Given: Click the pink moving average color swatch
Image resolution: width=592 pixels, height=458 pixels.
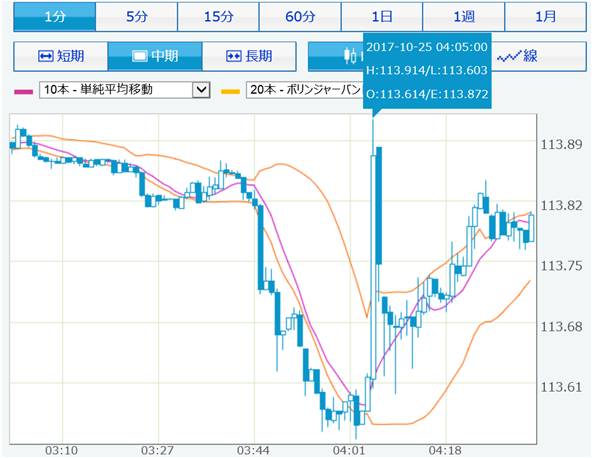Looking at the screenshot, I should [23, 92].
